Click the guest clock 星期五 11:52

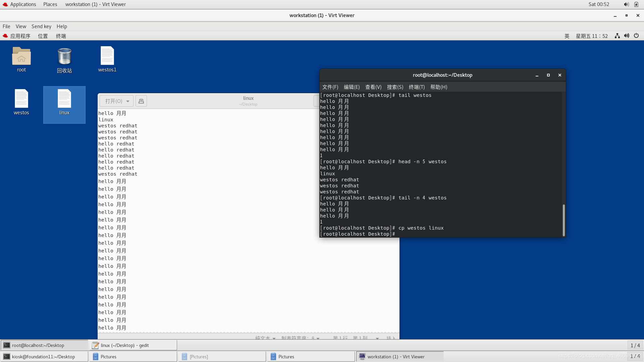(x=592, y=36)
